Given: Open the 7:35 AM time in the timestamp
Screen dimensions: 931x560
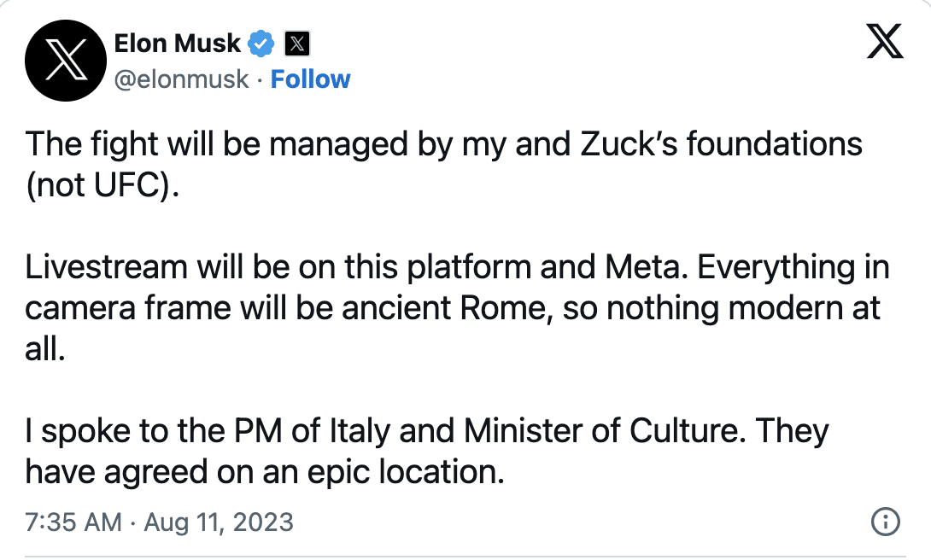Looking at the screenshot, I should [x=73, y=522].
